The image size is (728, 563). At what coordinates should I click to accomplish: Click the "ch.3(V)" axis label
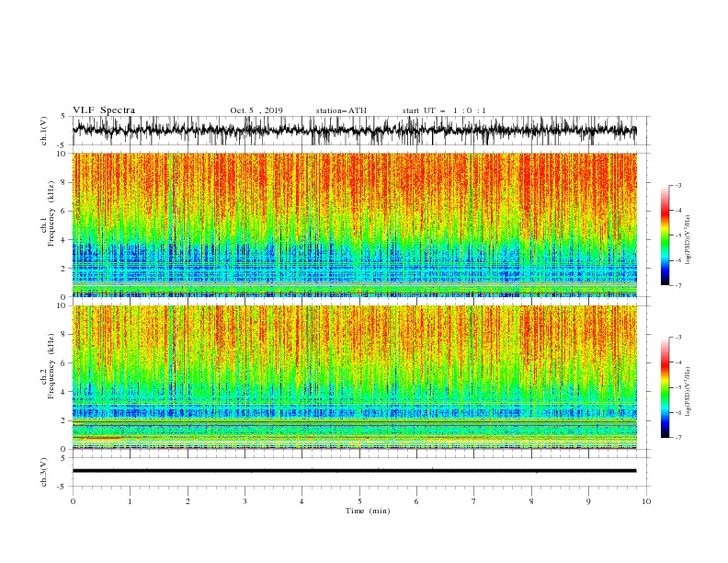click(x=44, y=472)
